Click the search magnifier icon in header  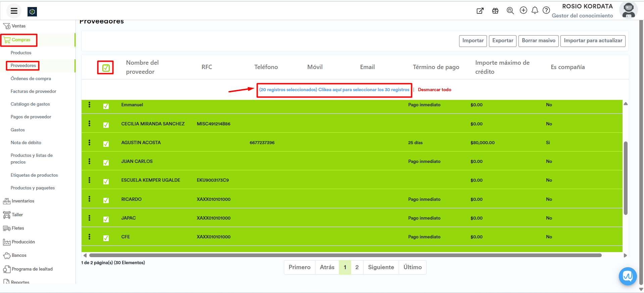coord(510,11)
